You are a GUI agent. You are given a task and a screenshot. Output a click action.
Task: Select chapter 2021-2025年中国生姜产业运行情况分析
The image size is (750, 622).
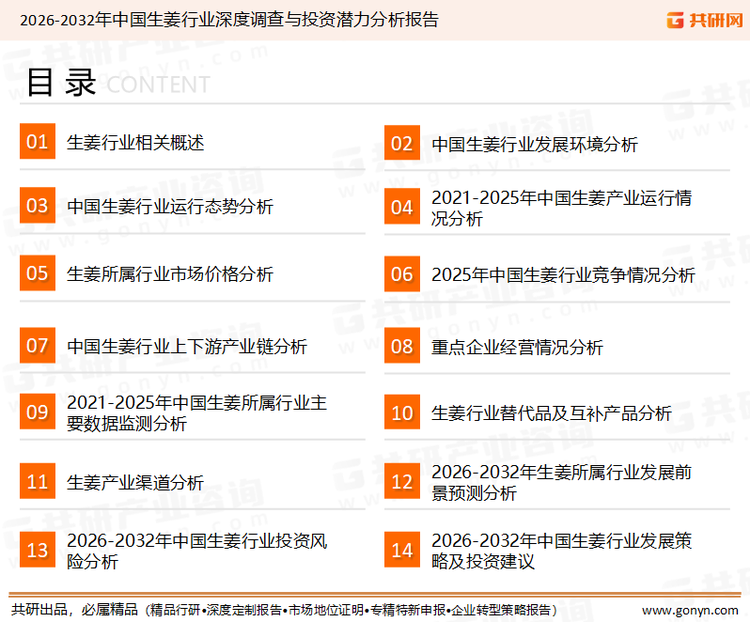pos(562,208)
